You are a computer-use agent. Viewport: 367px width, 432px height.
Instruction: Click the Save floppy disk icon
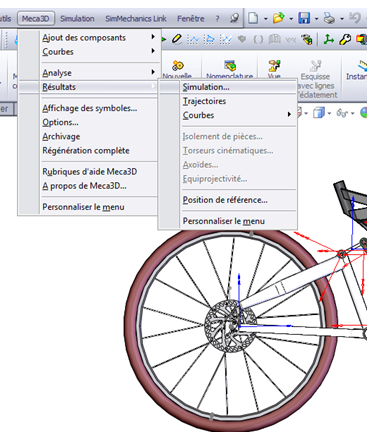(x=304, y=18)
